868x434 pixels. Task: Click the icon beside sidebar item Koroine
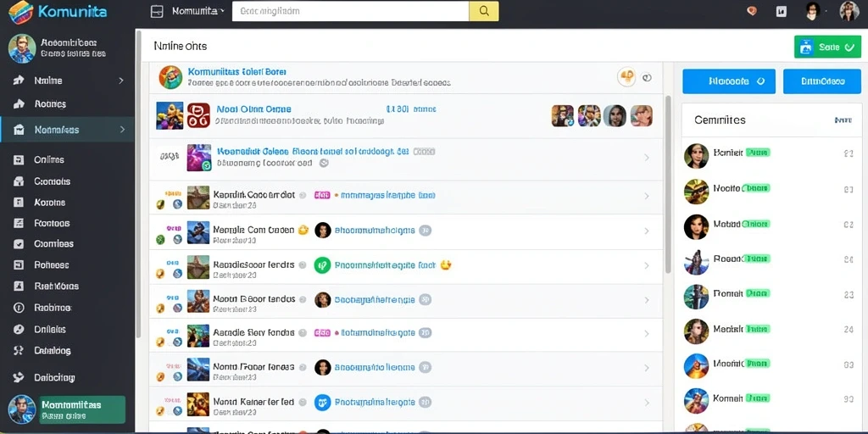click(x=19, y=202)
